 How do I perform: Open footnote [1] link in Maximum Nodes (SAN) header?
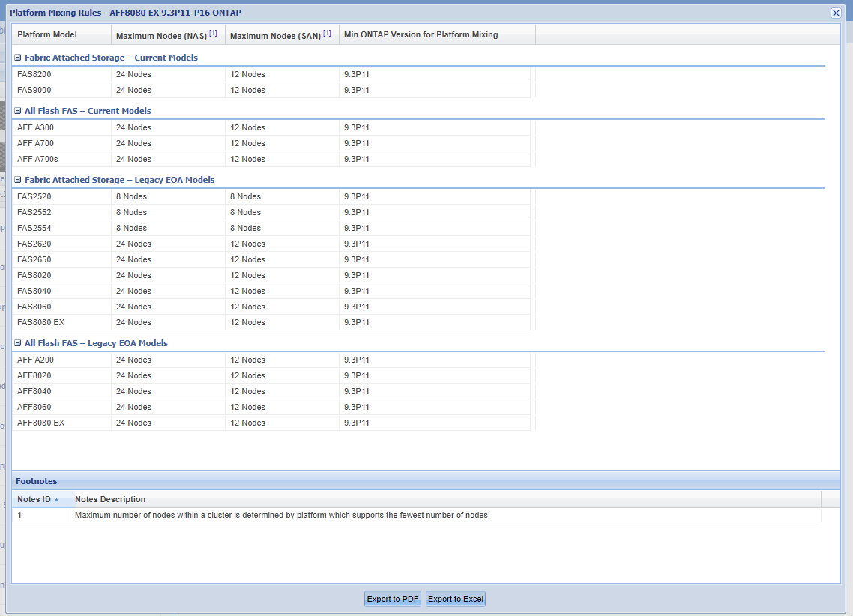[327, 33]
